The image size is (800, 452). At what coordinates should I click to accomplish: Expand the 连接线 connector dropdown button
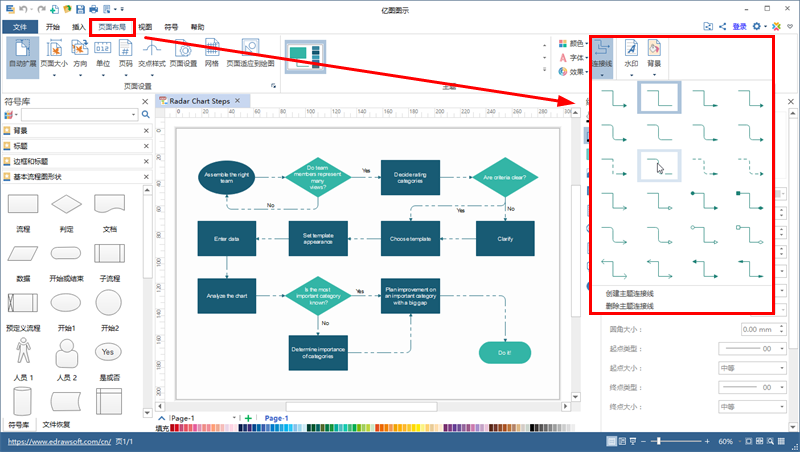click(x=602, y=58)
